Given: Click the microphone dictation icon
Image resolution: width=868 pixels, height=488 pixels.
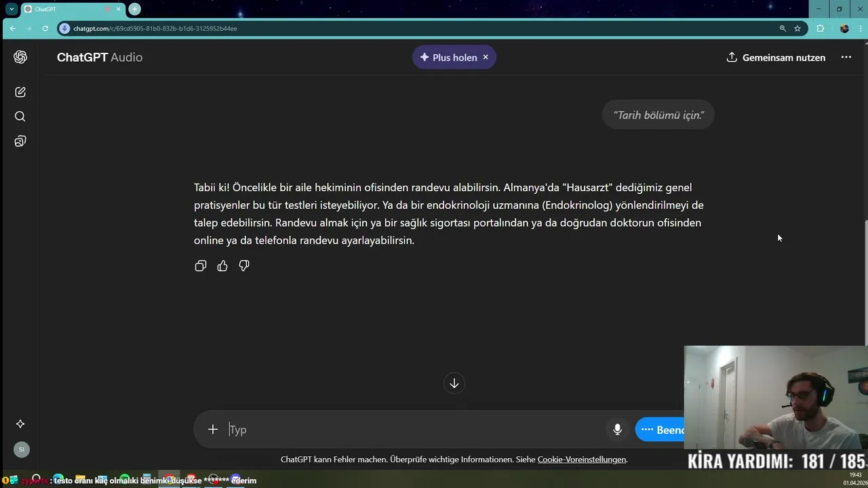Looking at the screenshot, I should (x=617, y=429).
